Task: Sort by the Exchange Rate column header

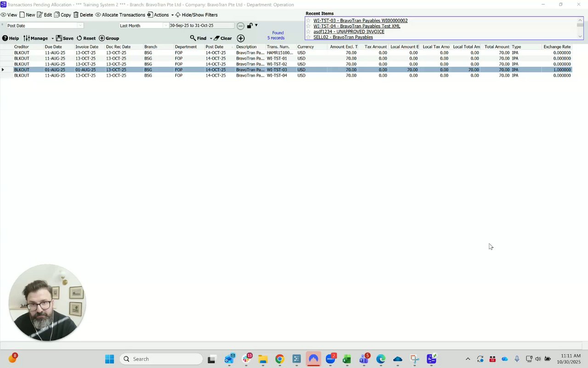Action: [557, 47]
